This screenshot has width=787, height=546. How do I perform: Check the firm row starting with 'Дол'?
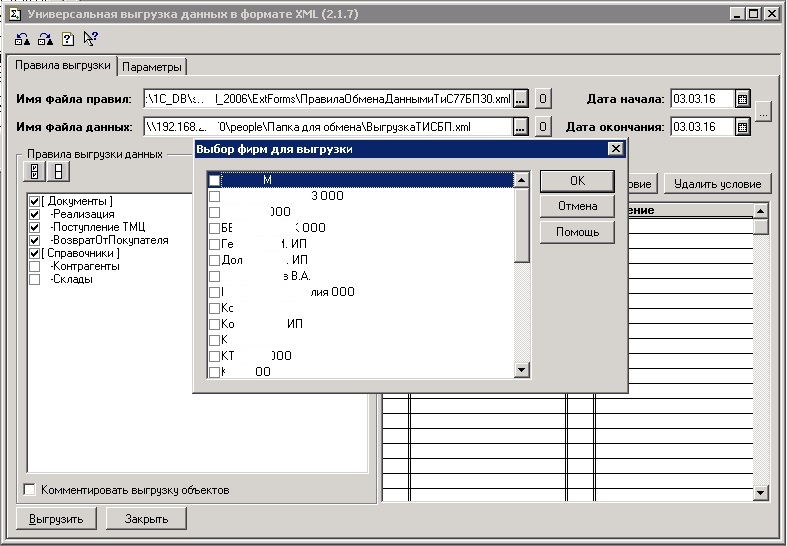(214, 260)
